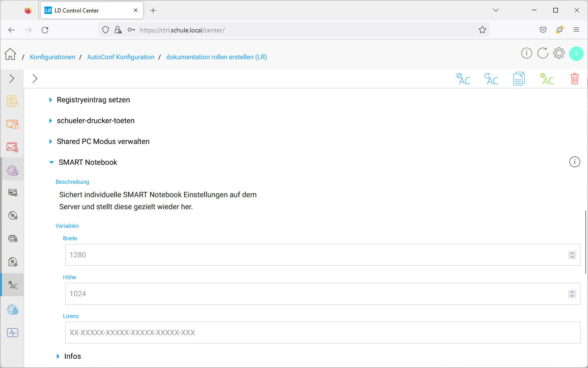Image resolution: width=588 pixels, height=368 pixels.
Task: Open the Konfigurationen breadcrumb
Action: click(53, 57)
